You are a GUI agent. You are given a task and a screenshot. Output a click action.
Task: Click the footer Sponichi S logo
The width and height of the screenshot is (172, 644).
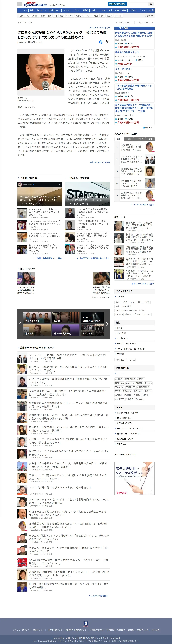(x=86, y=623)
